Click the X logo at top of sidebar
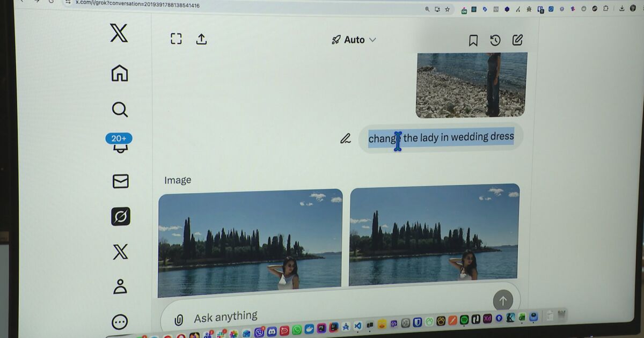Viewport: 644px width, 338px height. 119,33
